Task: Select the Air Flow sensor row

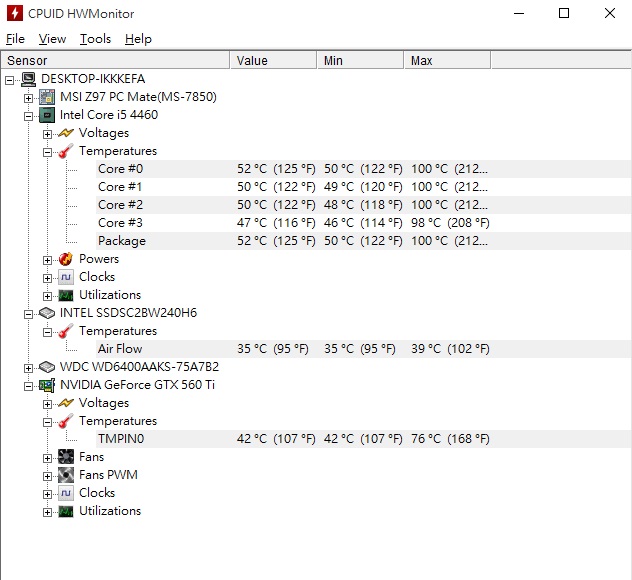Action: 364,349
